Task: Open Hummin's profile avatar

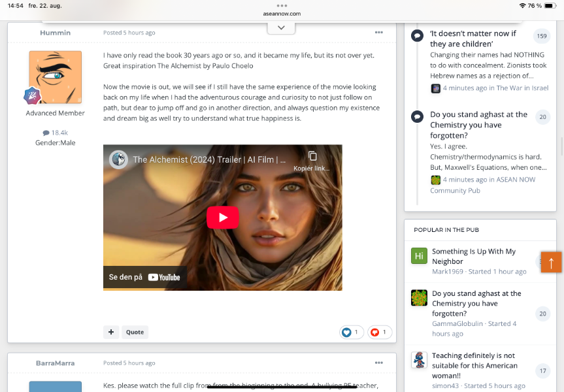Action: tap(56, 77)
